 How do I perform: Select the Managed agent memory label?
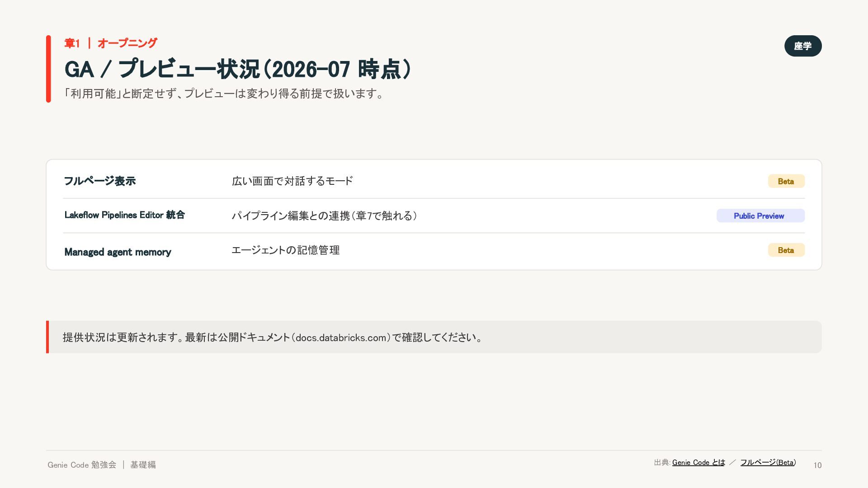[118, 252]
